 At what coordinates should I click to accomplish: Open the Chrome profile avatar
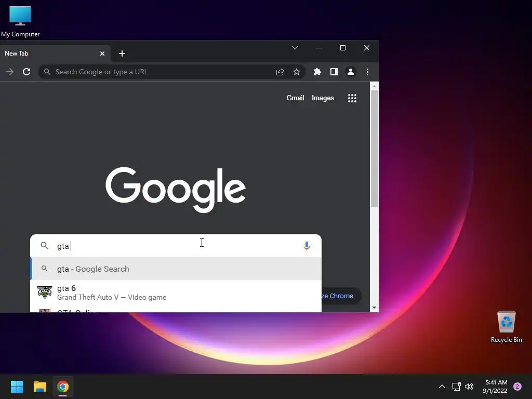(351, 72)
